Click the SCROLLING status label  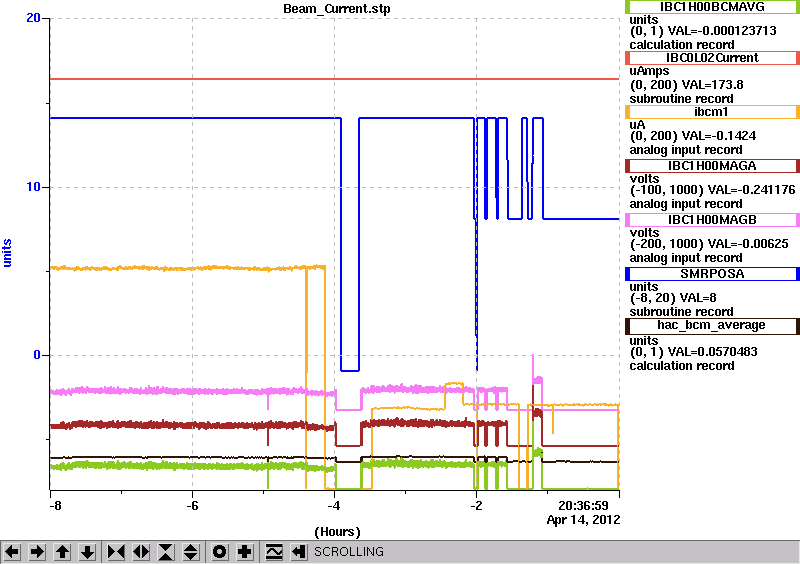point(349,552)
